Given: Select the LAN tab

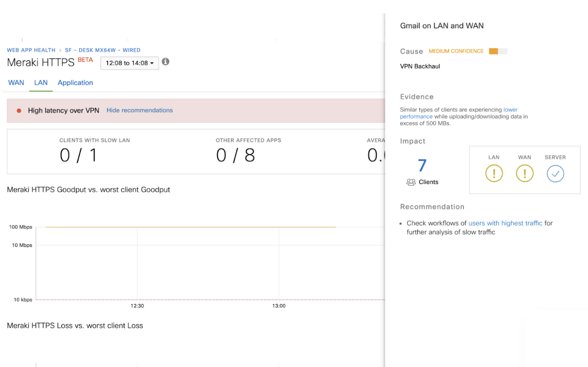Looking at the screenshot, I should click(x=41, y=83).
